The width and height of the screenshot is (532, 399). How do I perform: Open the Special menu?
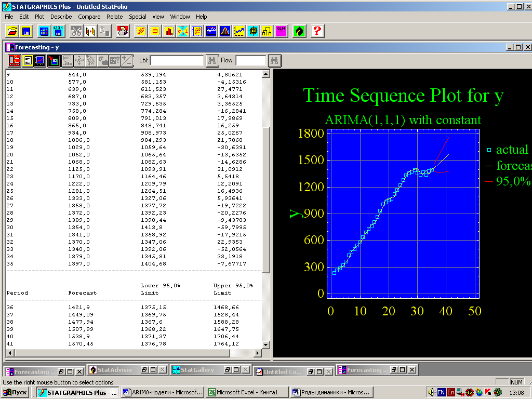137,17
